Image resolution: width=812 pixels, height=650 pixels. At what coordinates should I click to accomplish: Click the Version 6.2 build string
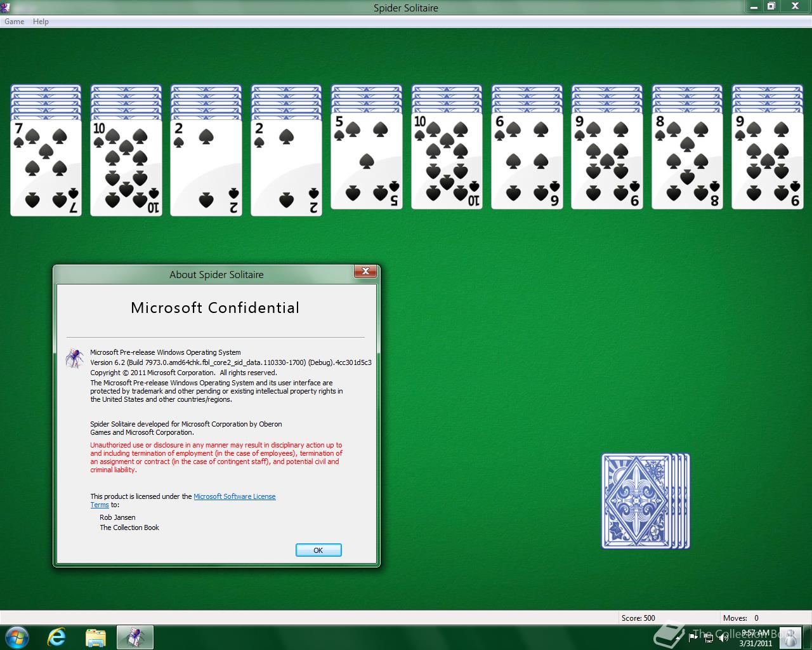click(231, 362)
